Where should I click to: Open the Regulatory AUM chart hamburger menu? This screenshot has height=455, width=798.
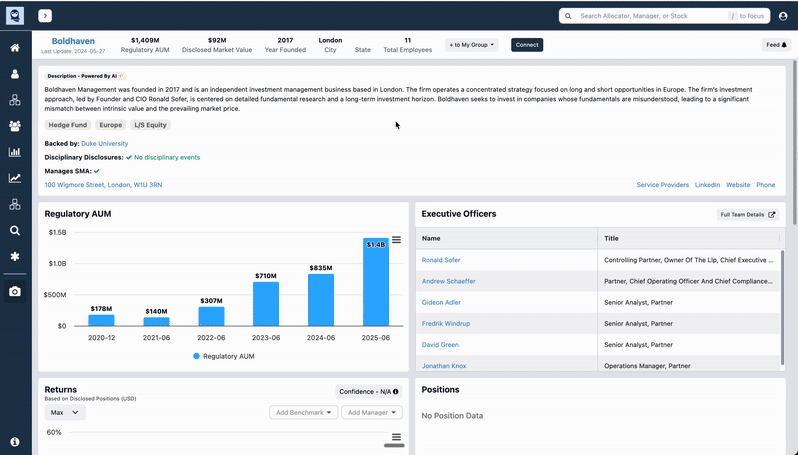point(396,240)
